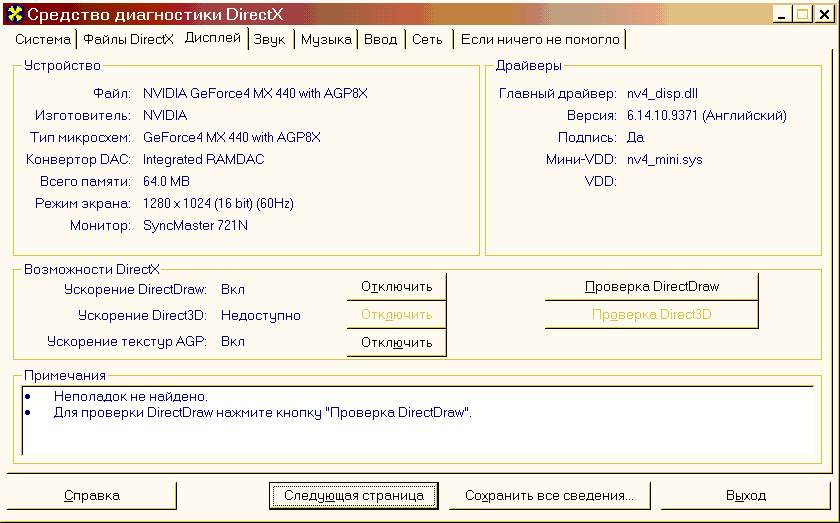
Task: Go to the Звук tab
Action: coord(269,39)
